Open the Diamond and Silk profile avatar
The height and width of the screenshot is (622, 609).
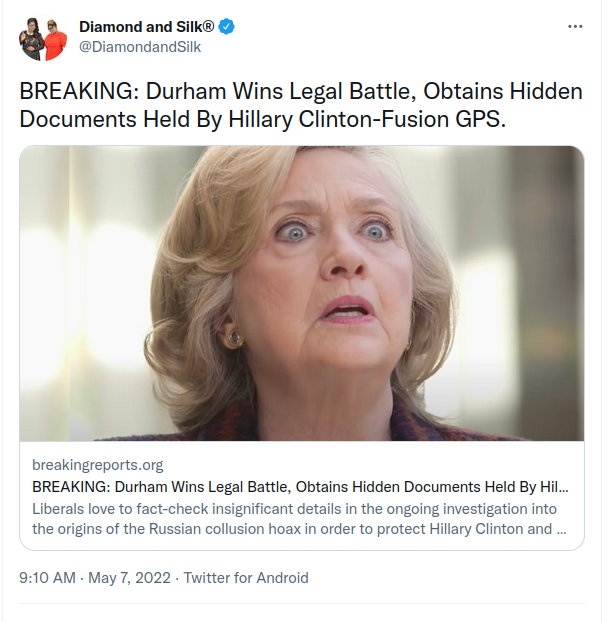(x=43, y=39)
